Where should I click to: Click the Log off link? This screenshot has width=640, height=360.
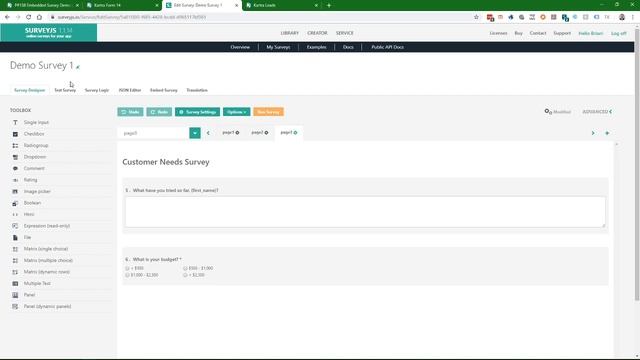click(x=618, y=33)
